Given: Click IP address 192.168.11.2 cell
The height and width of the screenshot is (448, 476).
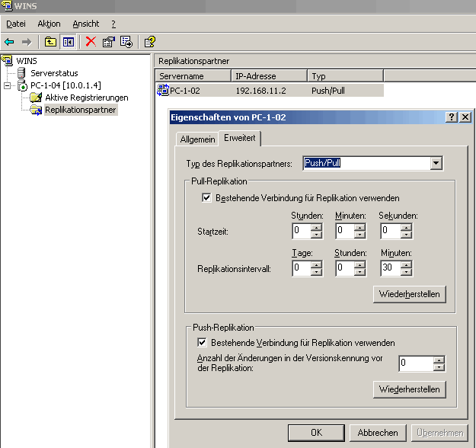Looking at the screenshot, I should point(260,91).
